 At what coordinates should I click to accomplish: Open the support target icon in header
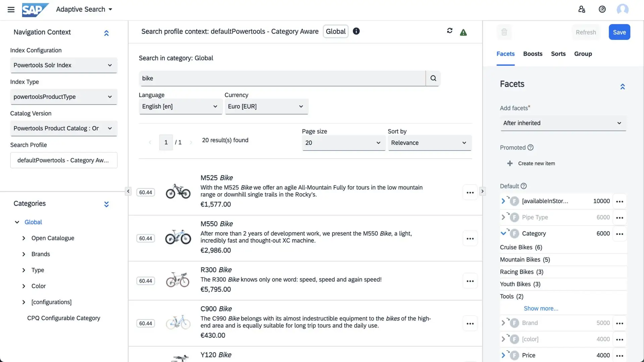click(602, 9)
